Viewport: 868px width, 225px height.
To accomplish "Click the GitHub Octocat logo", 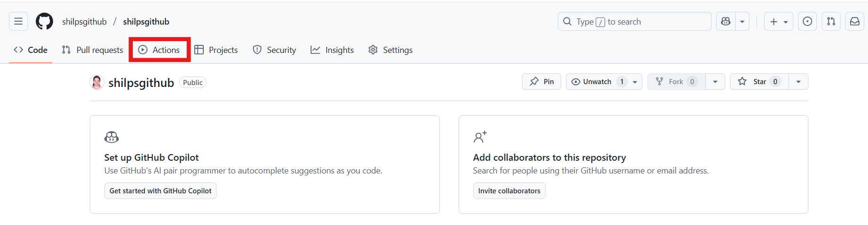I will tap(44, 21).
